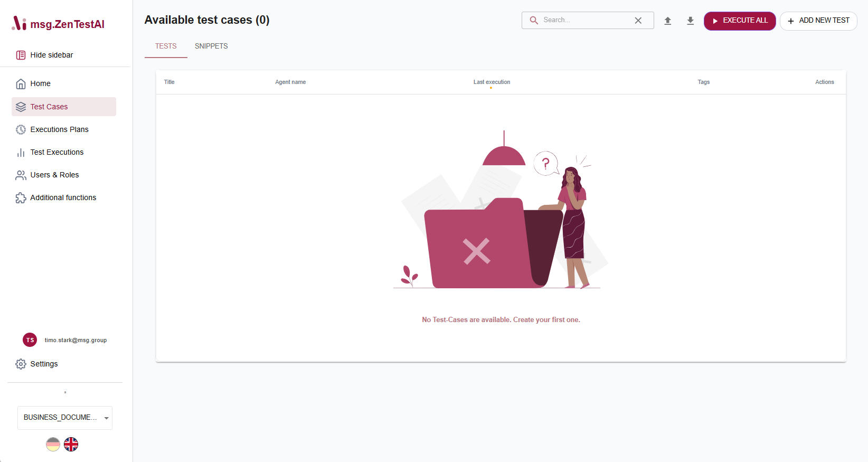
Task: Switch language to English flag
Action: [x=71, y=445]
